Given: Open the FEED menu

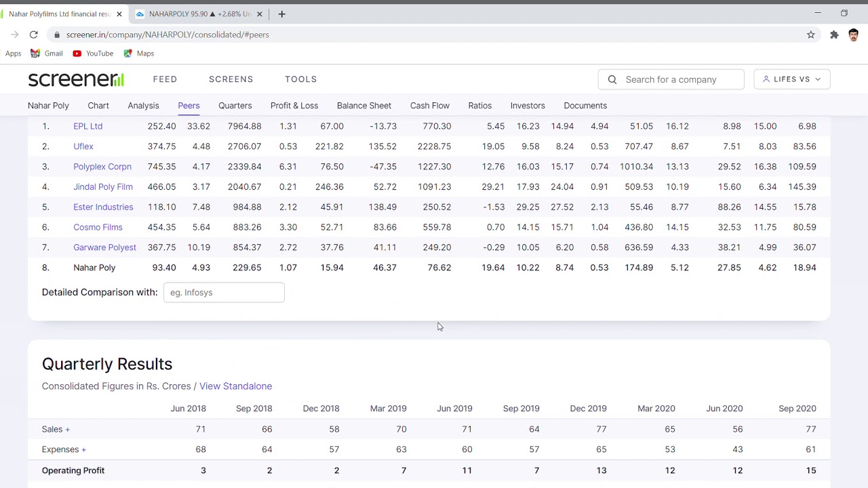Looking at the screenshot, I should (165, 79).
